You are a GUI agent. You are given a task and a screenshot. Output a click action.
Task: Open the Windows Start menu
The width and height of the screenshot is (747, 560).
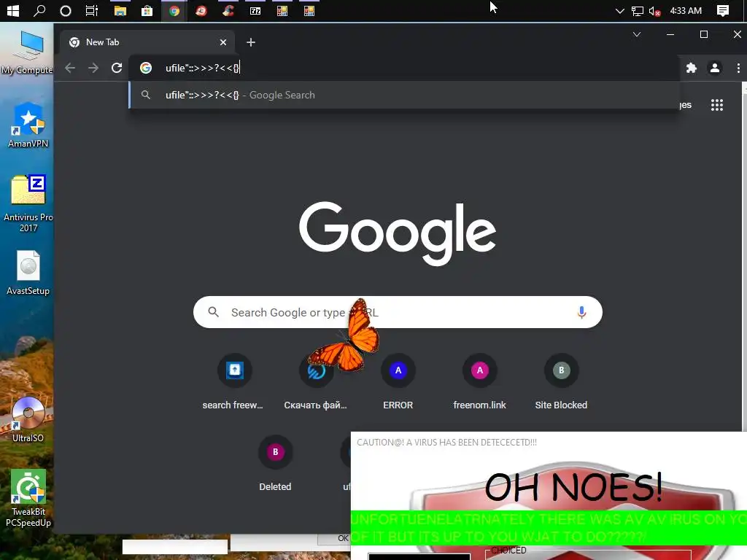(x=13, y=10)
